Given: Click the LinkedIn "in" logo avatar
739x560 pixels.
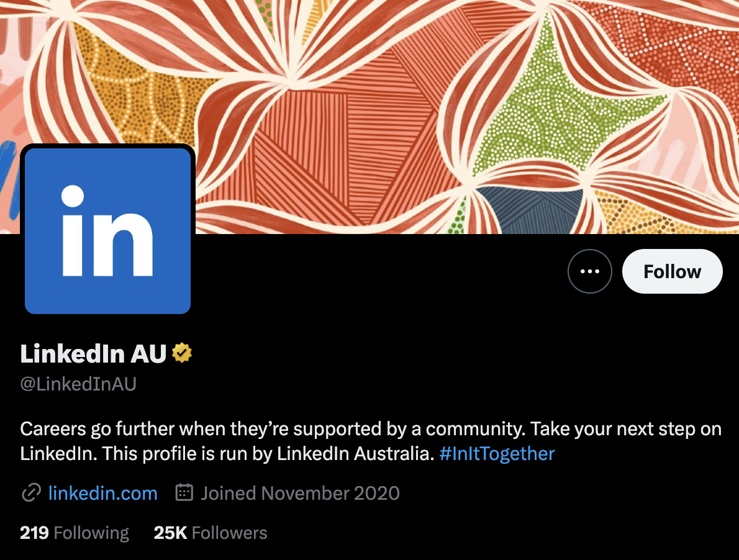Looking at the screenshot, I should (x=107, y=230).
